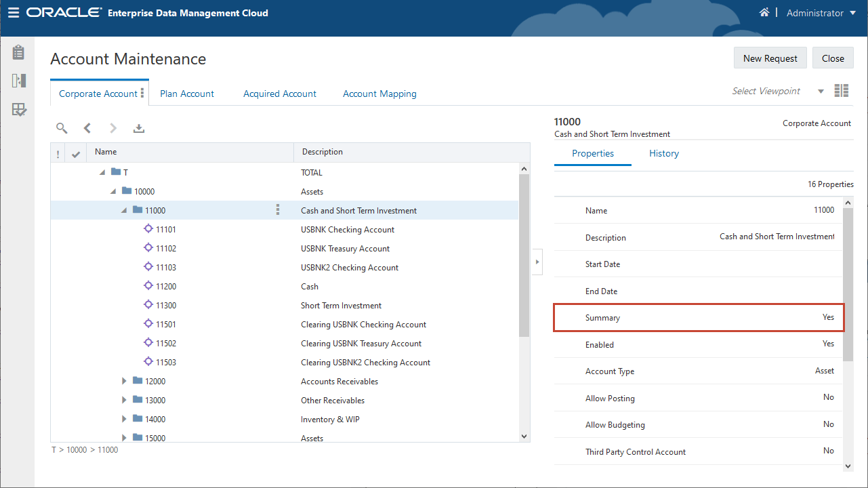Select the compare viewpoints sidebar icon
This screenshot has height=488, width=868.
[x=18, y=80]
